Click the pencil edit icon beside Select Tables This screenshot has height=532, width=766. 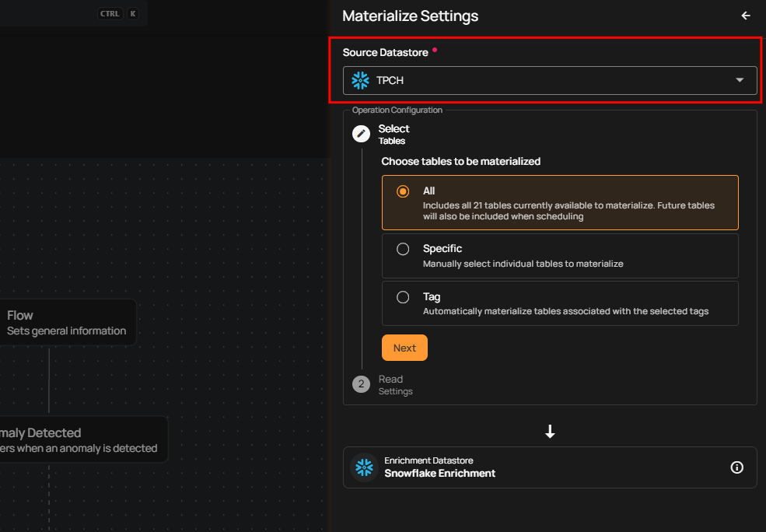(x=361, y=134)
